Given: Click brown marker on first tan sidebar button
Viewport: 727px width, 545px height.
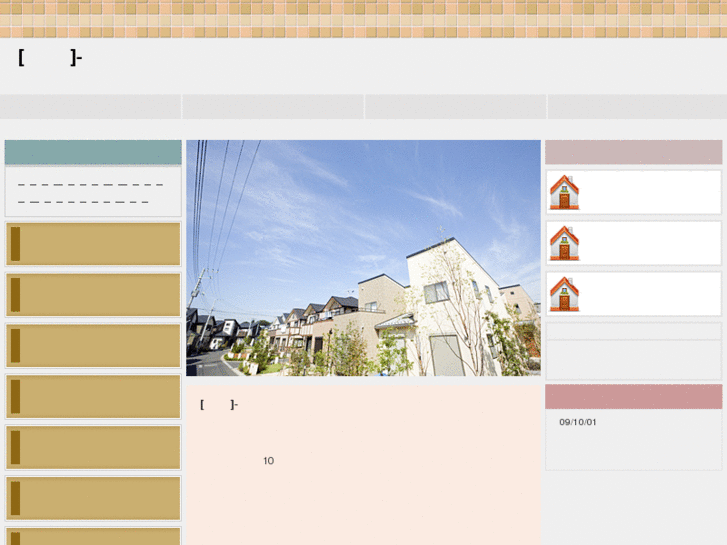Looking at the screenshot, I should (x=15, y=244).
